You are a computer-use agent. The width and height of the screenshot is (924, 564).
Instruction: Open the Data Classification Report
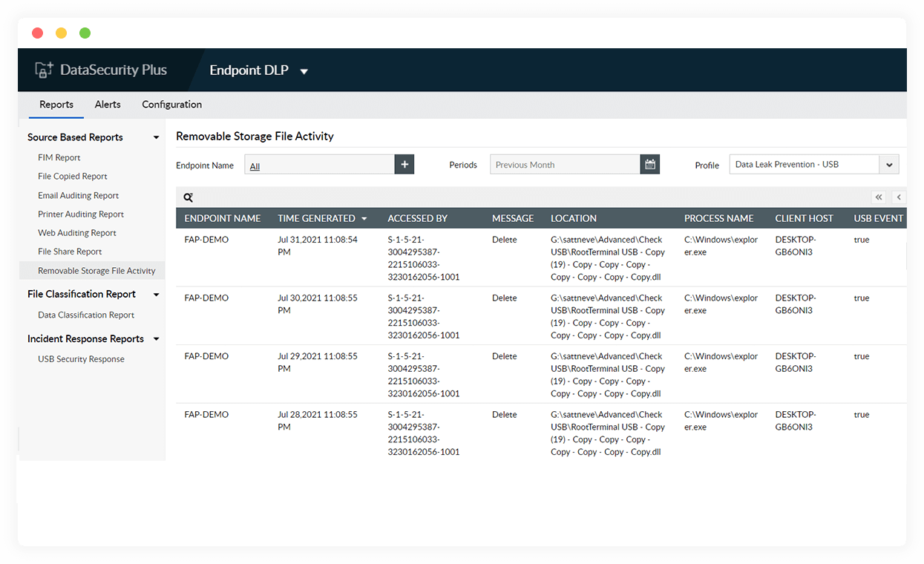[x=86, y=315]
